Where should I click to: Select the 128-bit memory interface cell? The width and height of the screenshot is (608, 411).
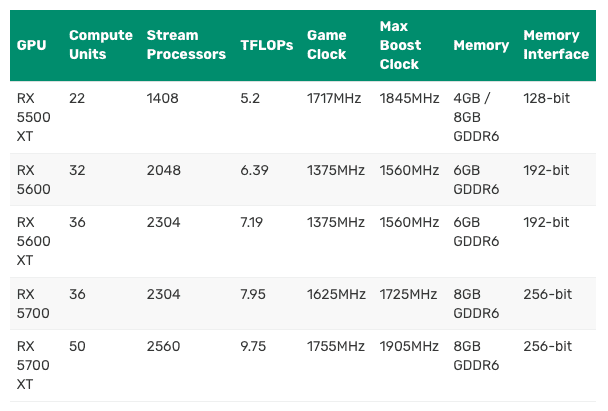click(x=546, y=98)
